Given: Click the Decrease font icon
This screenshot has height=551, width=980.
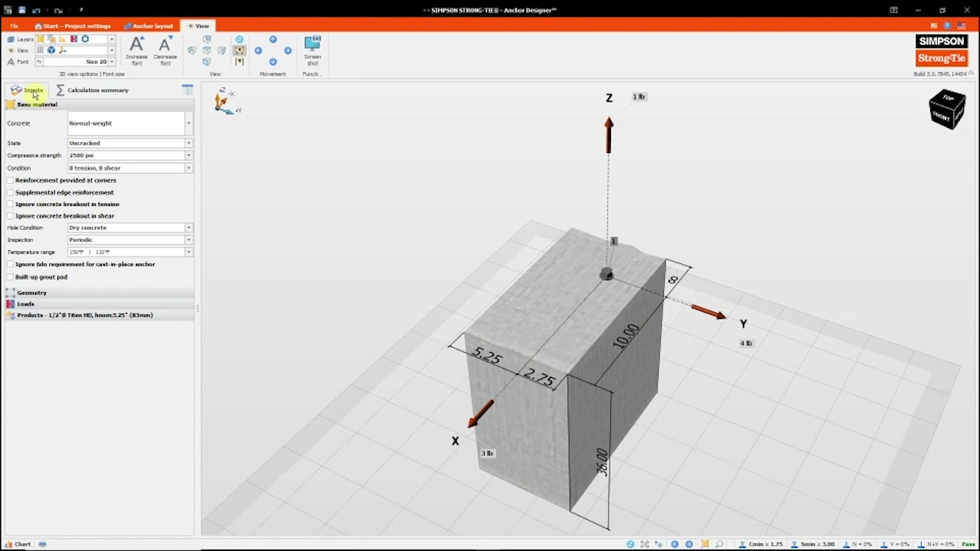Looking at the screenshot, I should tap(165, 51).
